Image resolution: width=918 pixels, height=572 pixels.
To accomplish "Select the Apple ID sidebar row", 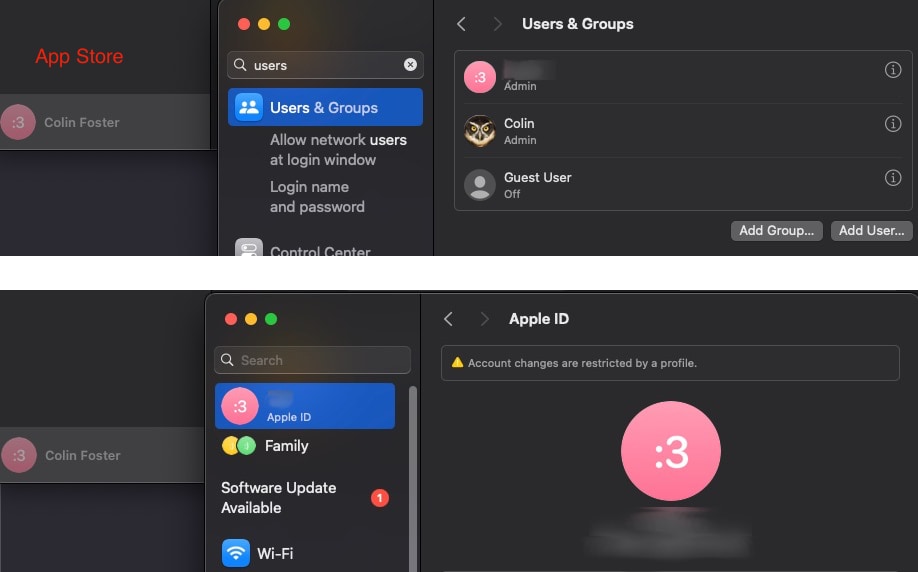I will 304,406.
